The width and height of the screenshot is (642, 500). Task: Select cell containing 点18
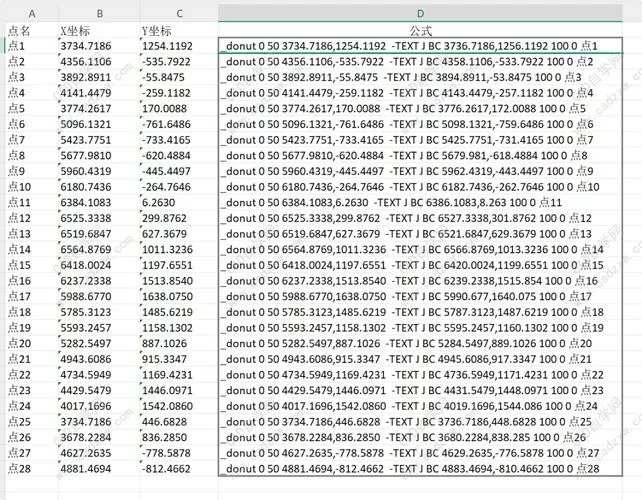pos(32,312)
